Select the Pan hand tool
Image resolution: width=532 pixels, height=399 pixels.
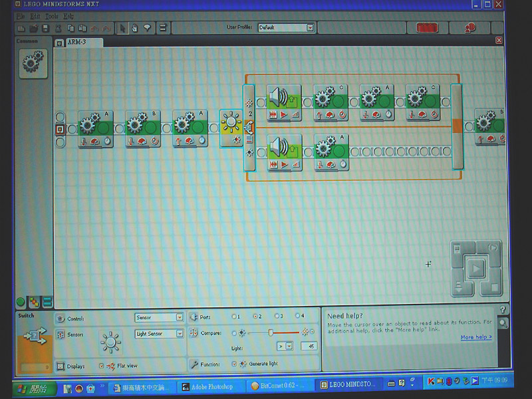(x=135, y=28)
